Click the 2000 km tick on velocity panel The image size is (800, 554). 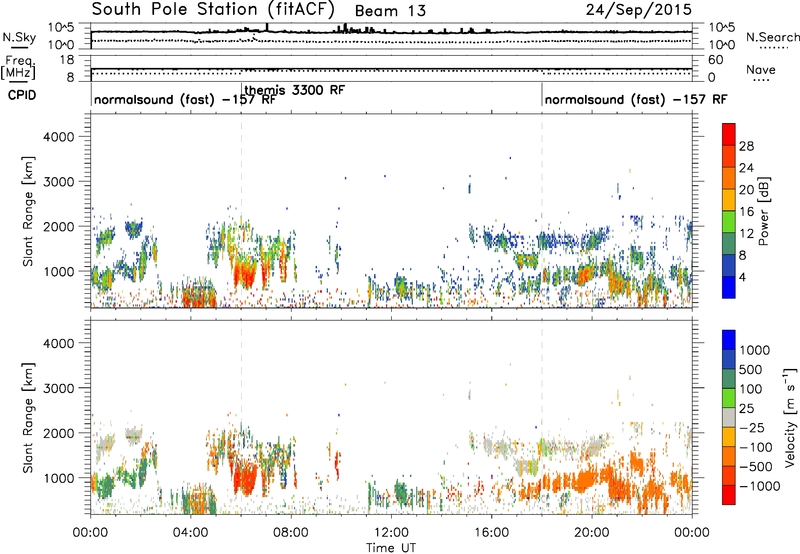point(58,433)
